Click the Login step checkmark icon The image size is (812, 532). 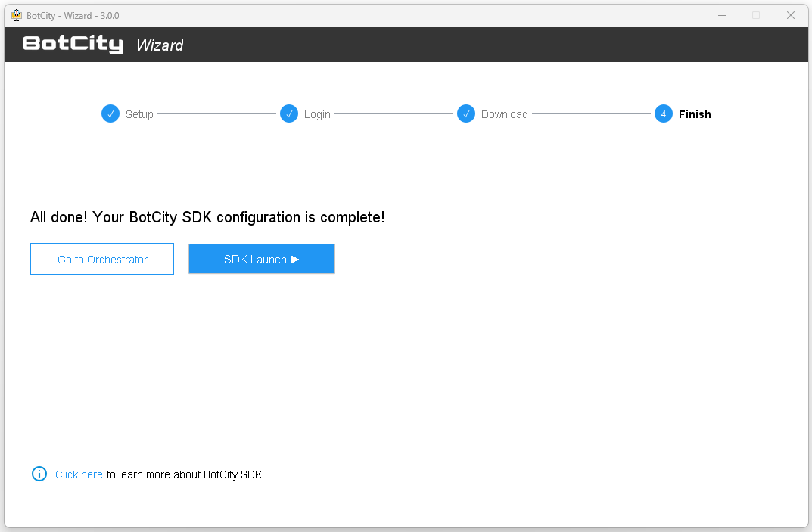(x=289, y=114)
